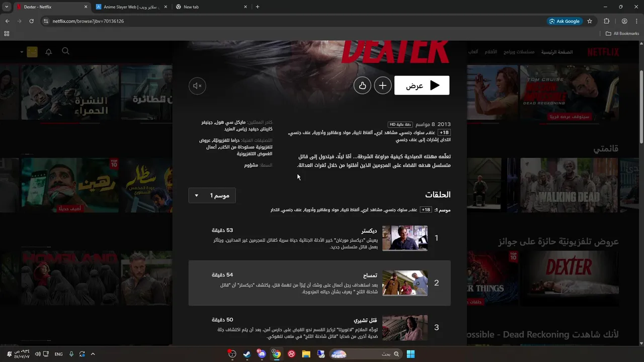Click the taskbar search box بحث
This screenshot has height=362, width=644.
coord(365,354)
